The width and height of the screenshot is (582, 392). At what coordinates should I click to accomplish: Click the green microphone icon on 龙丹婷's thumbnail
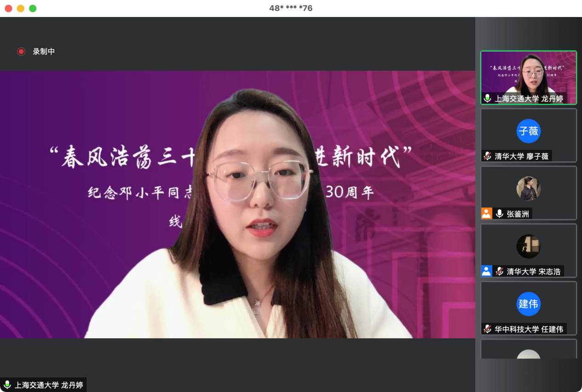pos(487,98)
